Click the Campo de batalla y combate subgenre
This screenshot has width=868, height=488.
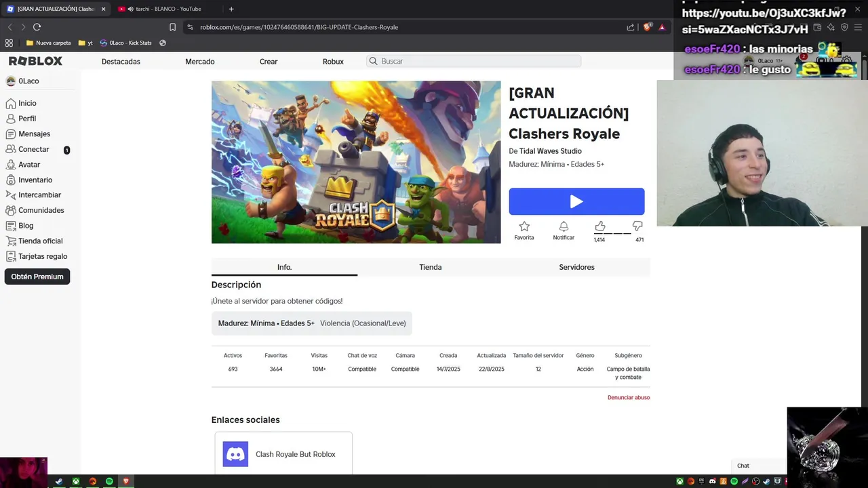(628, 373)
